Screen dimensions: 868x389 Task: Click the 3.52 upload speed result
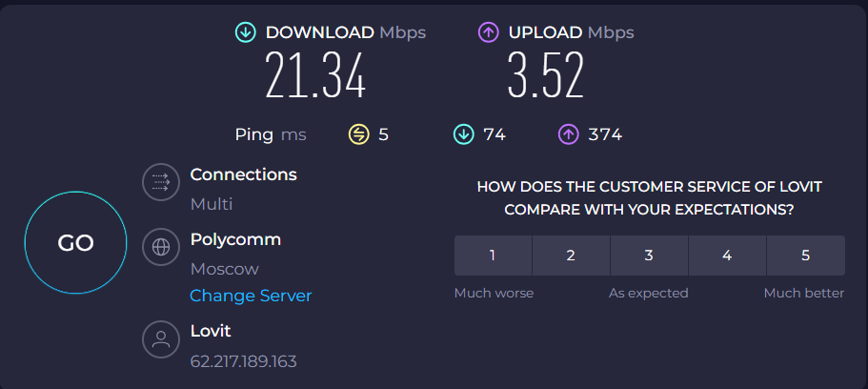coord(546,75)
